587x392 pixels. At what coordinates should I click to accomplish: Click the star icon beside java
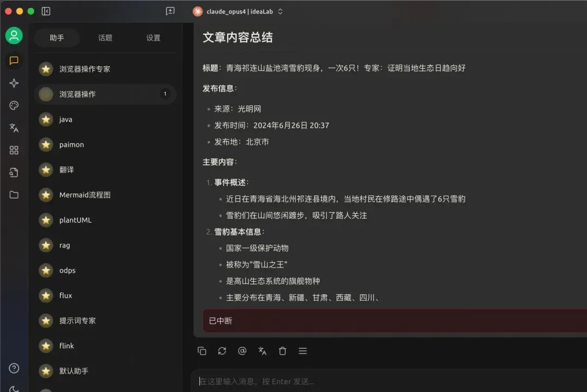(46, 119)
